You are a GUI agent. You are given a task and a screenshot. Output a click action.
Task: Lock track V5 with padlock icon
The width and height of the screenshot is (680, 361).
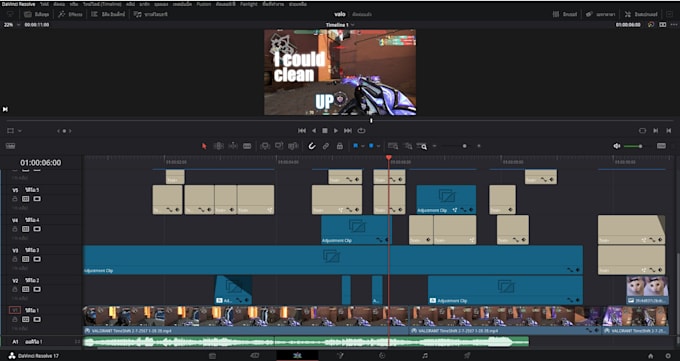point(15,199)
